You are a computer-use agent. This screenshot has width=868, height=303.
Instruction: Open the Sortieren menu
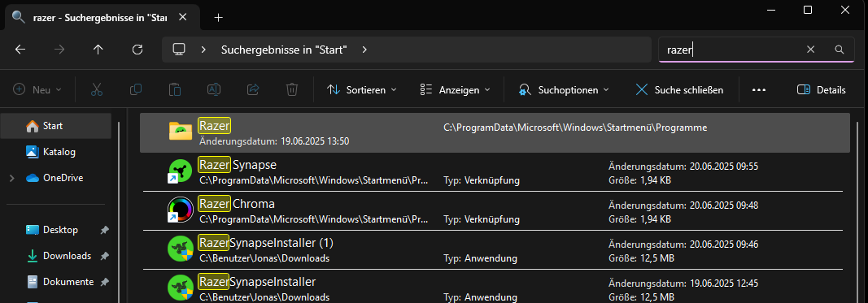pyautogui.click(x=362, y=89)
